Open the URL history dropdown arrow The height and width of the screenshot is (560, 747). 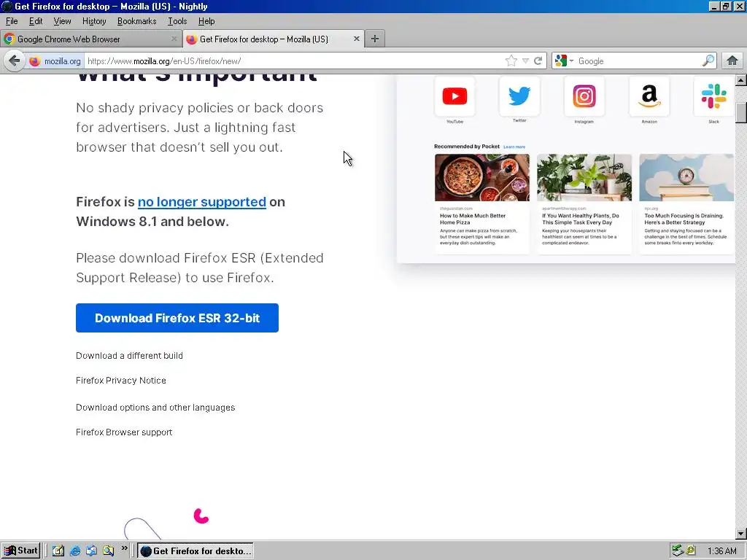click(525, 61)
